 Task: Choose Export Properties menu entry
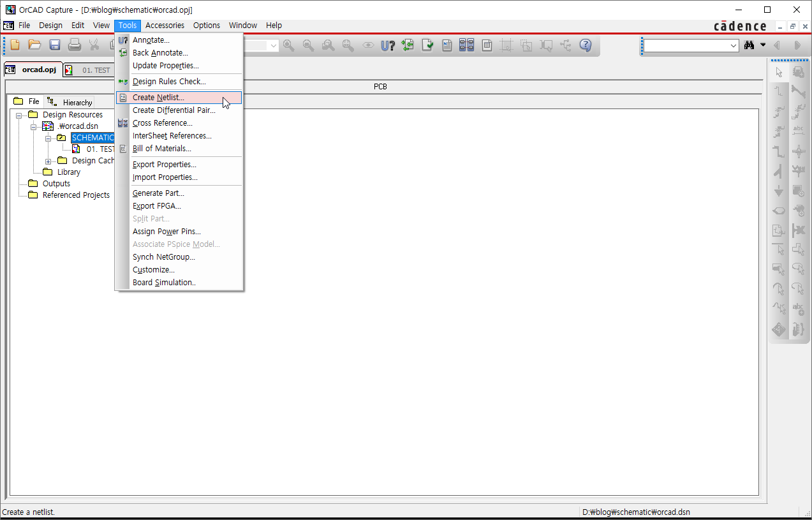(x=179, y=165)
